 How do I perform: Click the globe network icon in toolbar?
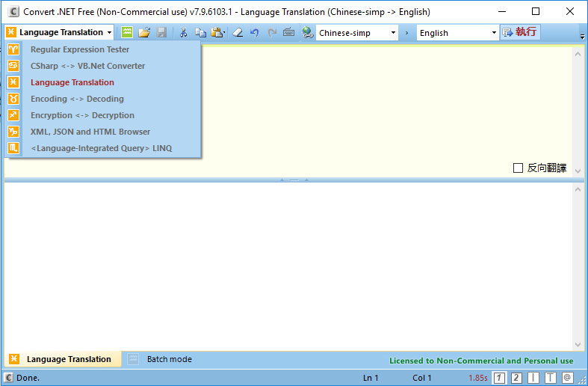point(308,33)
